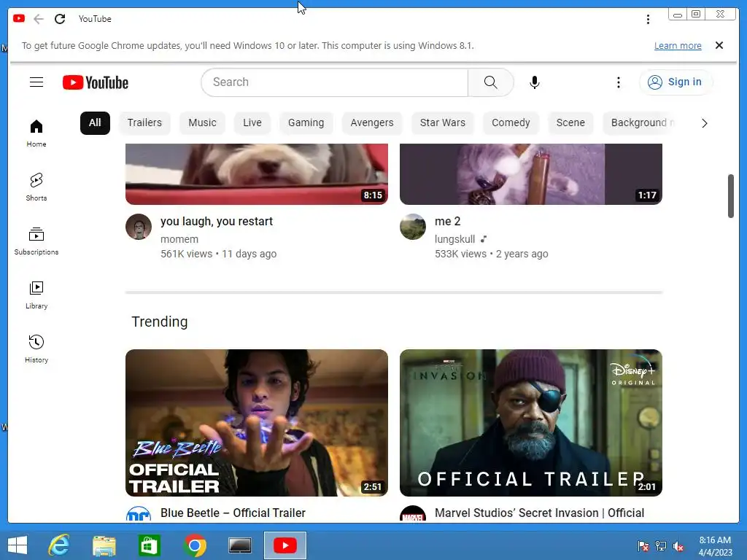Image resolution: width=747 pixels, height=560 pixels.
Task: Open the hamburger guide menu
Action: (x=36, y=82)
